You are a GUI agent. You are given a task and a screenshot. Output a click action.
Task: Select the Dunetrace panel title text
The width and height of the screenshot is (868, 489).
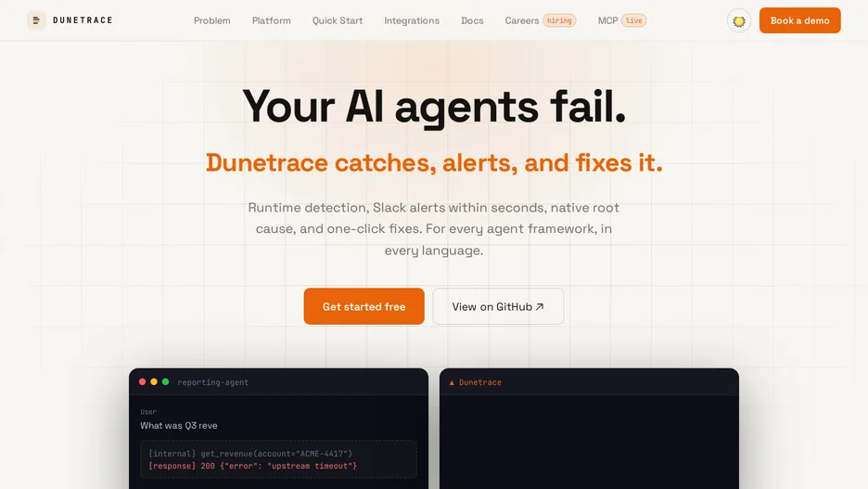480,382
